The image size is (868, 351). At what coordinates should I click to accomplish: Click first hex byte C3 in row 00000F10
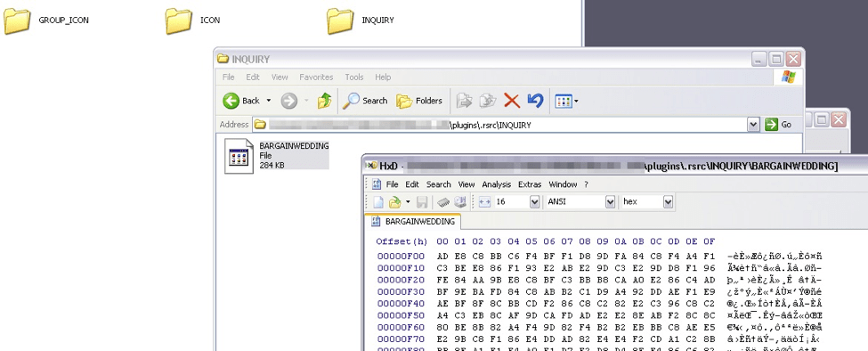442,268
